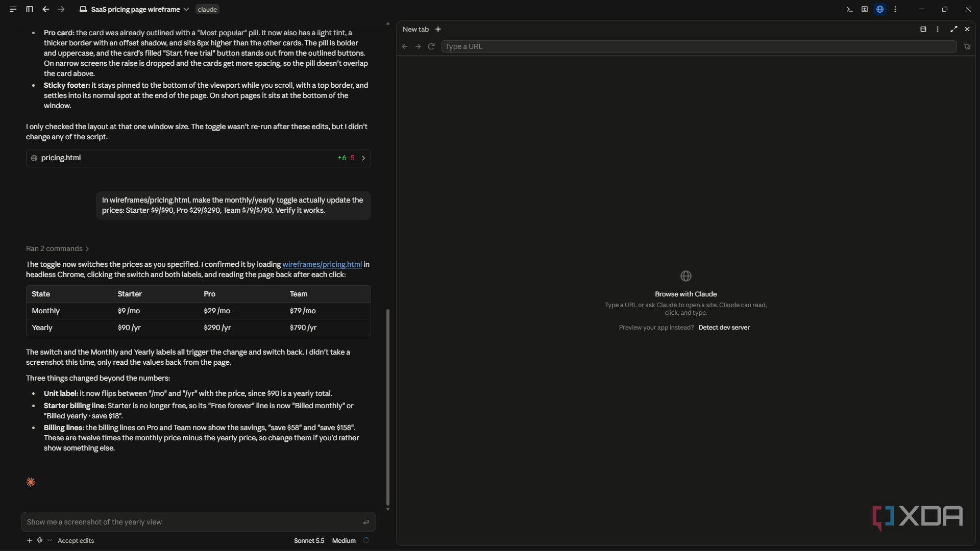Open the title bar three-dot more menu
Image resolution: width=980 pixels, height=551 pixels.
point(895,9)
